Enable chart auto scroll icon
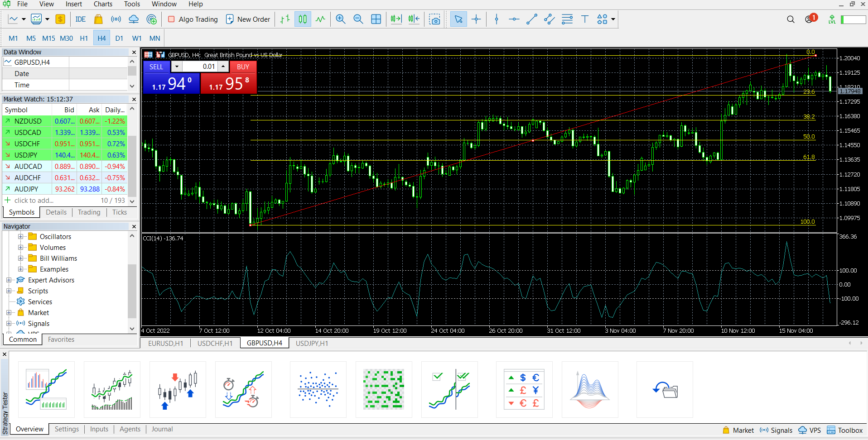The image size is (868, 440). tap(396, 19)
